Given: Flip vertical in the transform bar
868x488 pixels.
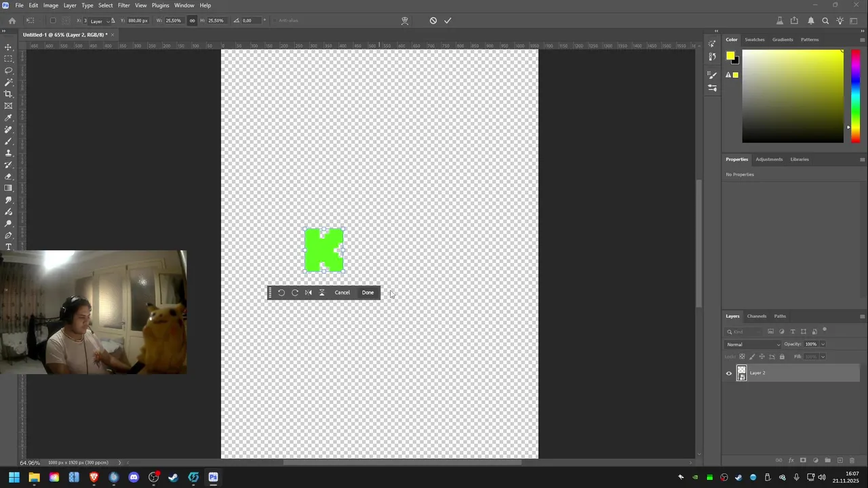Looking at the screenshot, I should click(322, 293).
